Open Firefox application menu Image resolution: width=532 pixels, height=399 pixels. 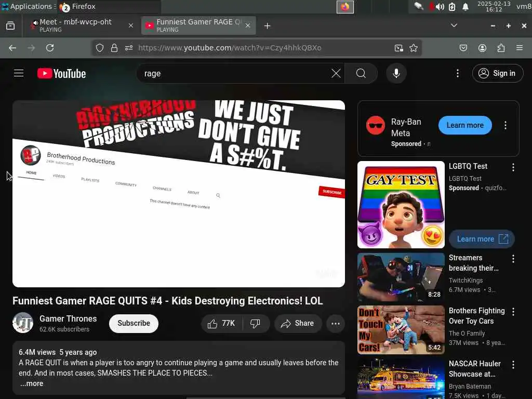pyautogui.click(x=520, y=48)
